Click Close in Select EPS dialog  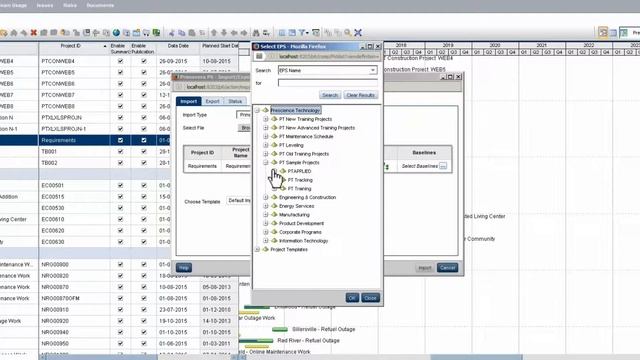click(371, 298)
